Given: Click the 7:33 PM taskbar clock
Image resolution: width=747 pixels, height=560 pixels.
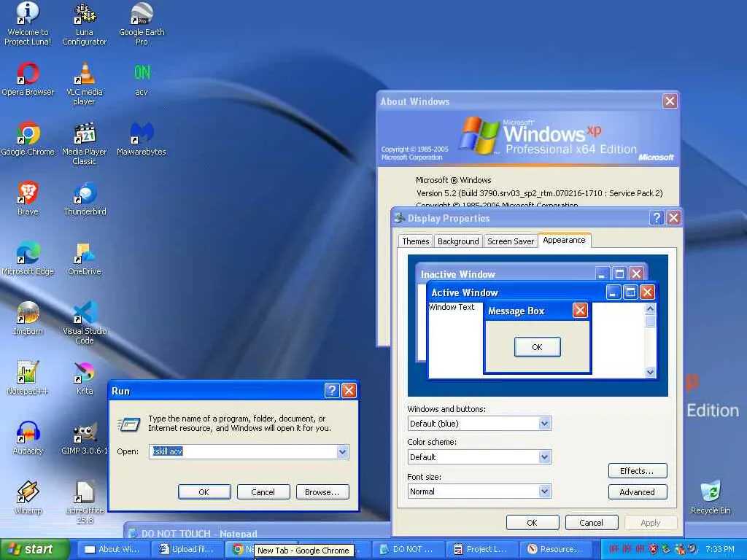Looking at the screenshot, I should pos(720,549).
